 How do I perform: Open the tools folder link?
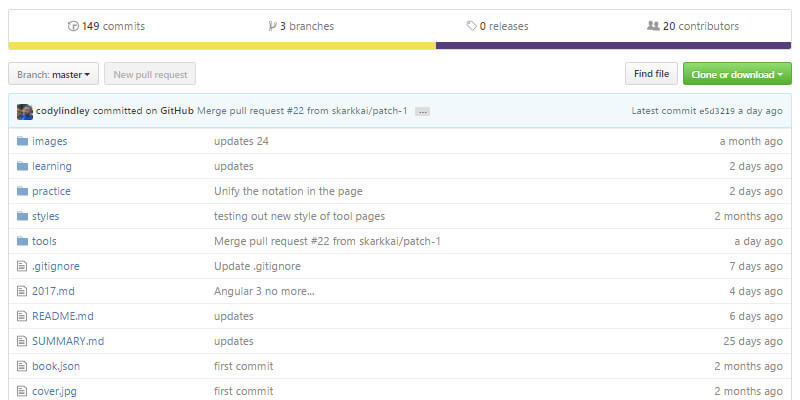coord(44,241)
